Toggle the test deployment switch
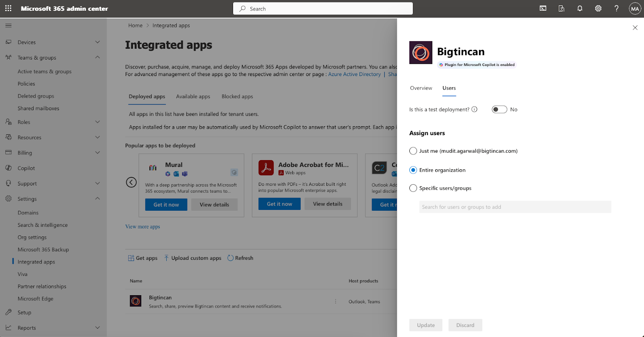The width and height of the screenshot is (644, 337). (499, 109)
